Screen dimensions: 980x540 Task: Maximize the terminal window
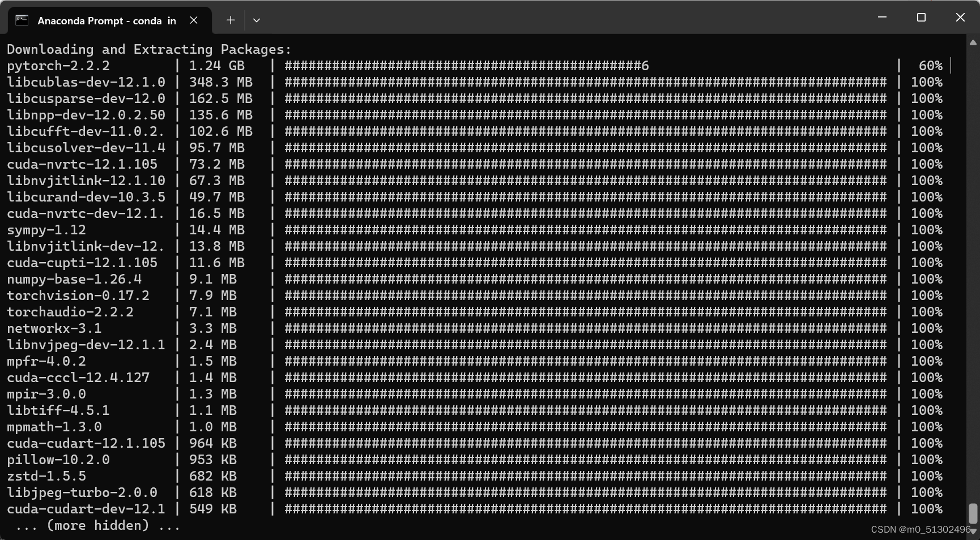921,18
